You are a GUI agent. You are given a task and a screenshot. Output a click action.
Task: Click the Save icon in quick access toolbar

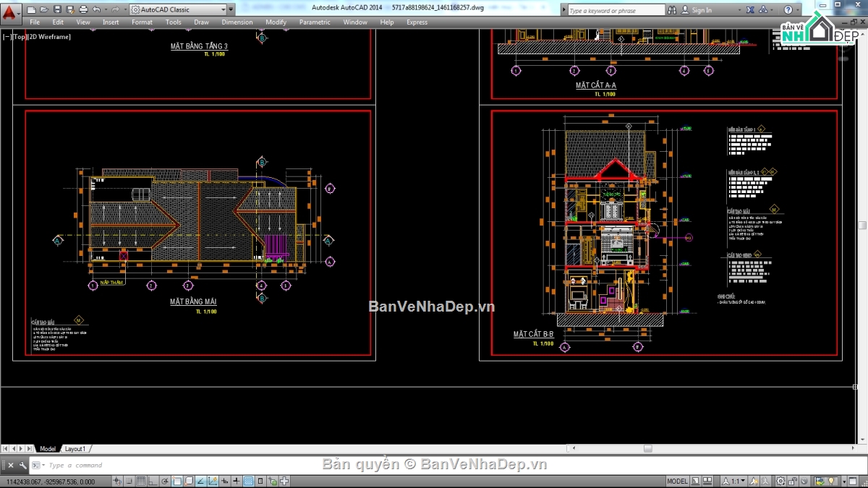coord(57,9)
